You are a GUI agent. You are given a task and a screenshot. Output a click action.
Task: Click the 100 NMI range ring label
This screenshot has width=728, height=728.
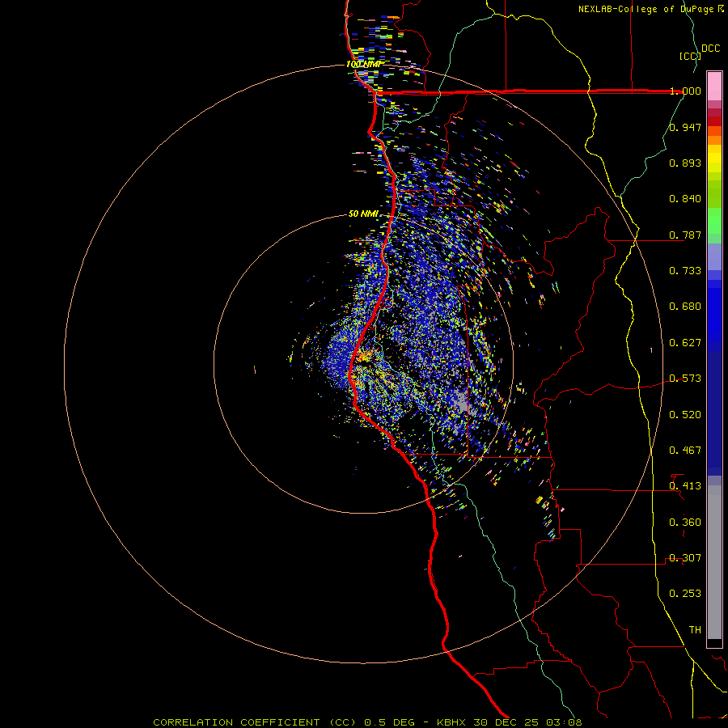(363, 64)
